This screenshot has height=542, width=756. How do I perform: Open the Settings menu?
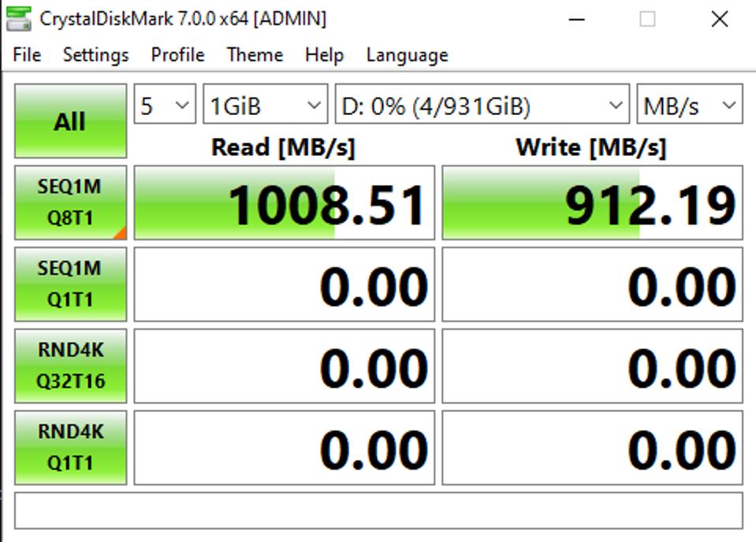click(x=96, y=55)
